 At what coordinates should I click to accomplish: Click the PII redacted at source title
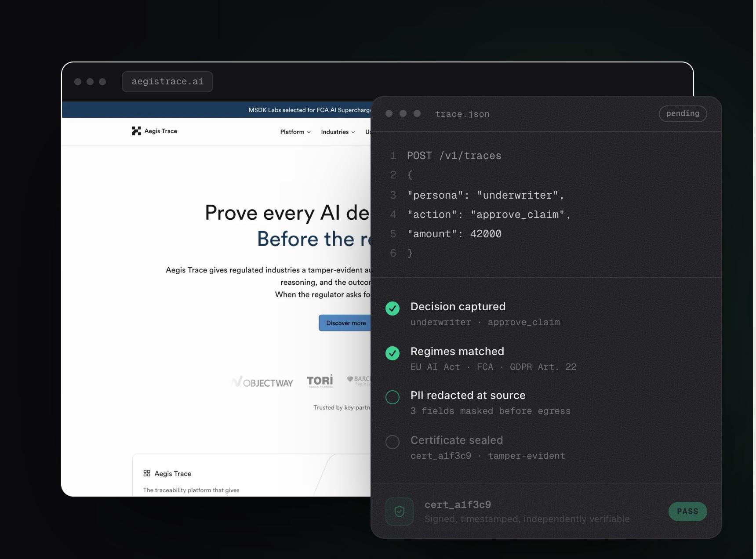468,395
